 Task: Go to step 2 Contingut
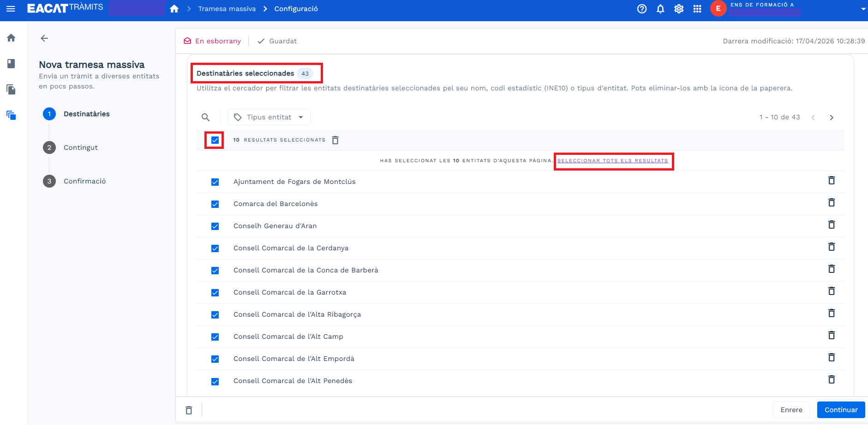[80, 148]
